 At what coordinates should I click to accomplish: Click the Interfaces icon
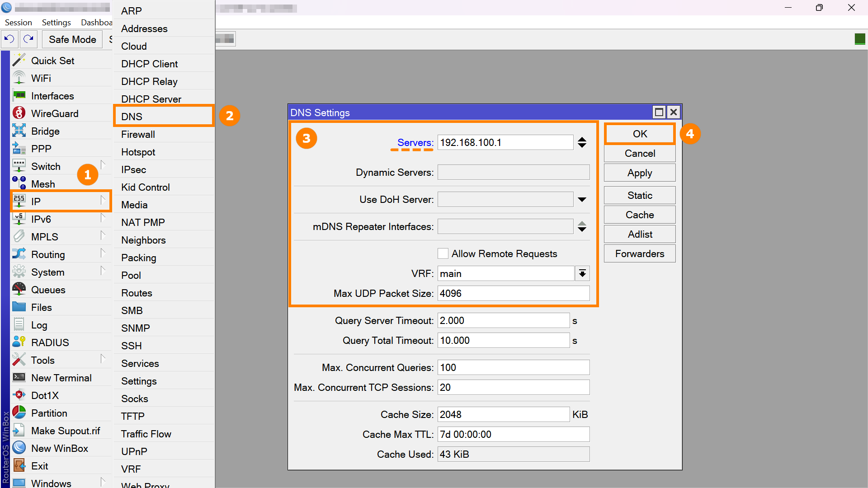19,96
